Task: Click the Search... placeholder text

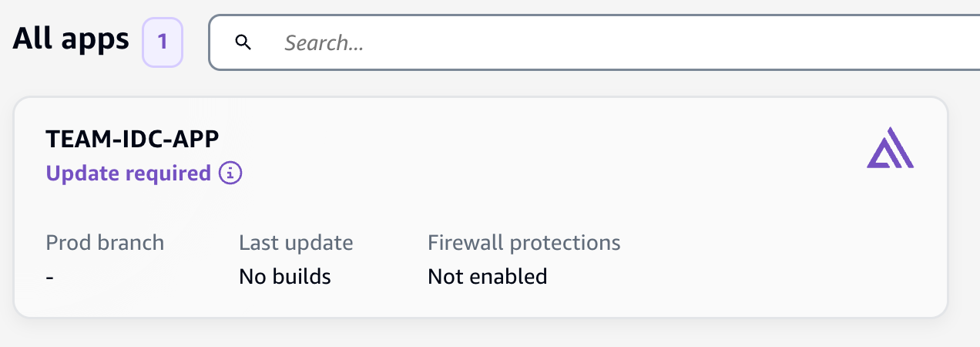Action: (324, 43)
